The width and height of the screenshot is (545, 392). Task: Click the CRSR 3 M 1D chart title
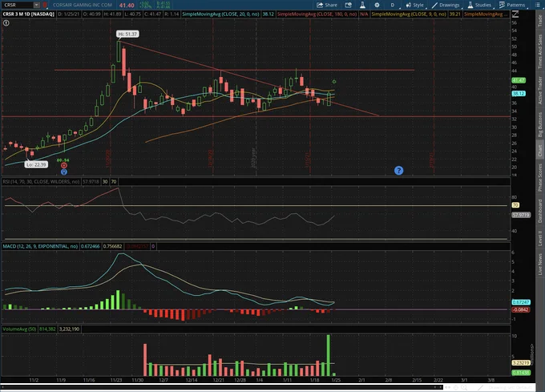coord(29,14)
